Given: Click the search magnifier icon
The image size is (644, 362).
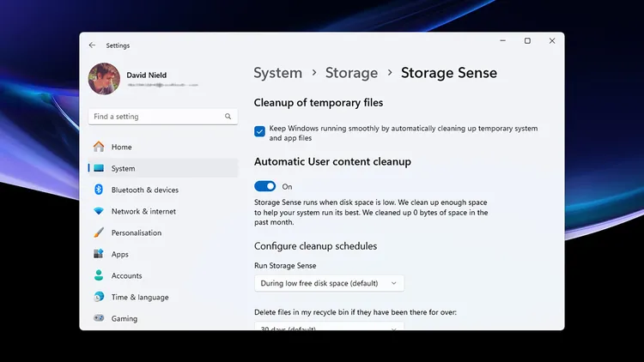Looking at the screenshot, I should pos(228,117).
